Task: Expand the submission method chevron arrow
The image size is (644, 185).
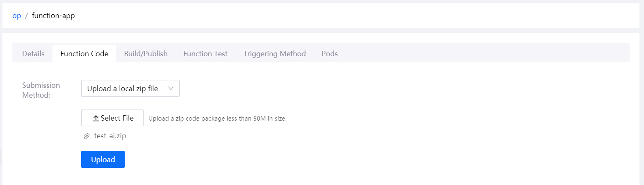Action: point(171,89)
